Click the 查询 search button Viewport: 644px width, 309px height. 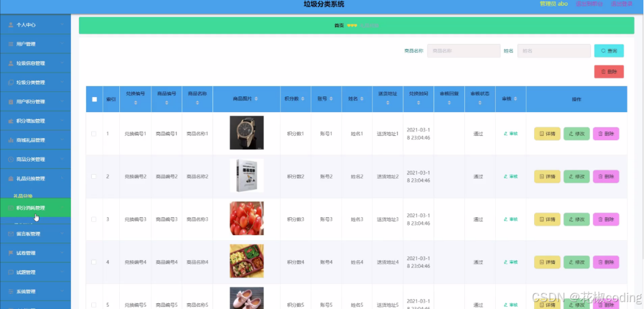coord(609,51)
